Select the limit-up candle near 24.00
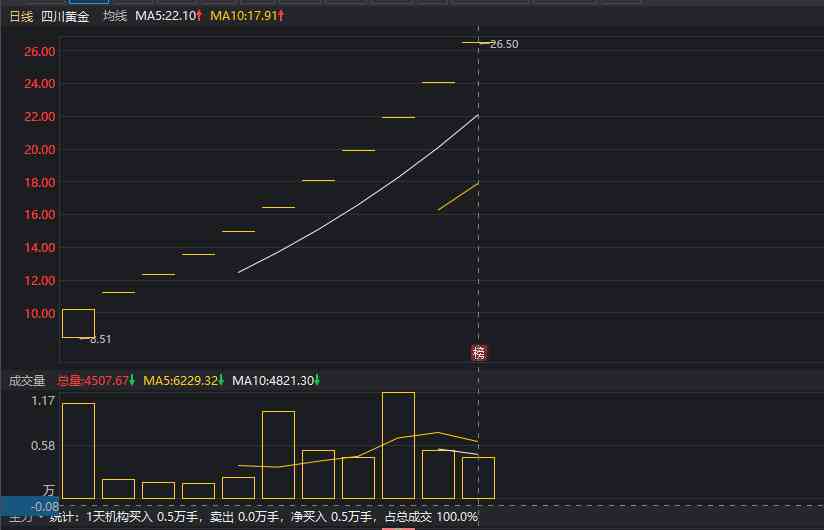Image resolution: width=824 pixels, height=530 pixels. tap(438, 83)
